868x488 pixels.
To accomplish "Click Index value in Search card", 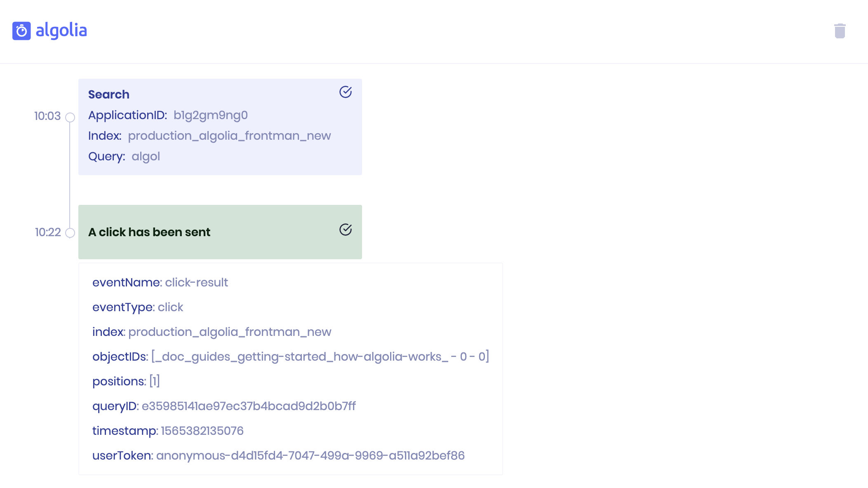I will 229,136.
